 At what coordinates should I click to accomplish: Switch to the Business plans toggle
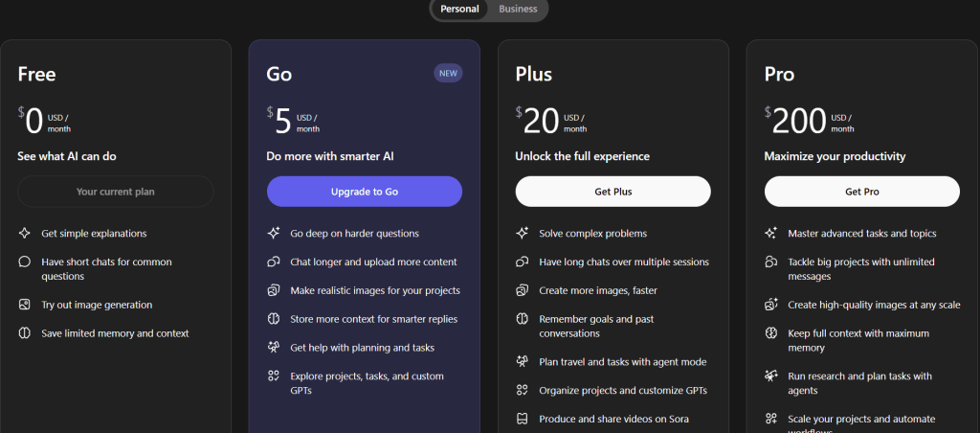coord(518,9)
